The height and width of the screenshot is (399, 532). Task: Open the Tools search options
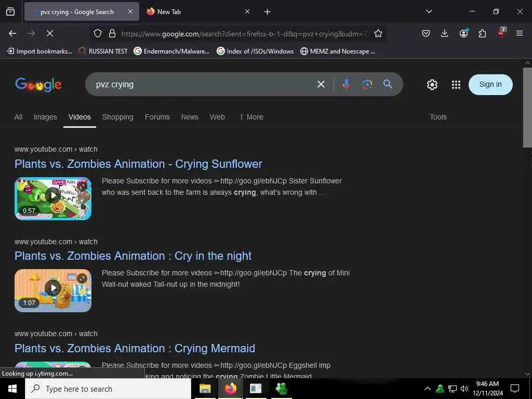pos(438,117)
